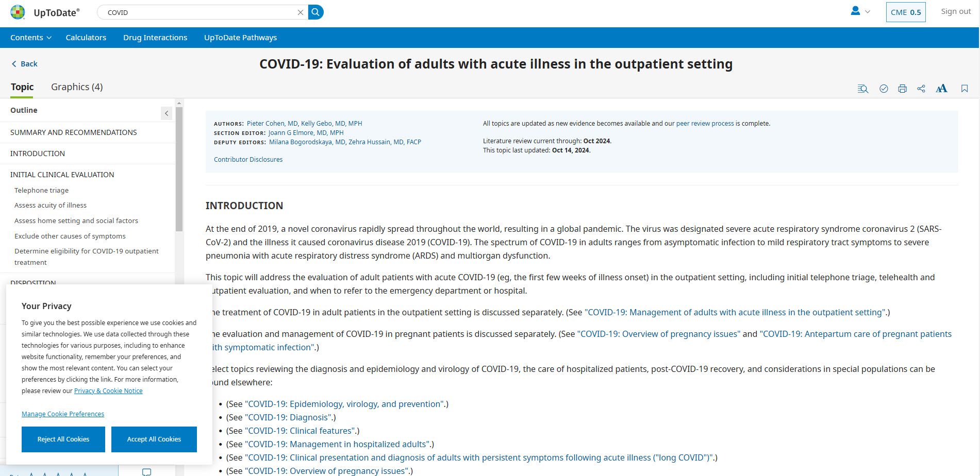Click the UpToDate logo icon
The height and width of the screenshot is (476, 980).
click(x=18, y=12)
